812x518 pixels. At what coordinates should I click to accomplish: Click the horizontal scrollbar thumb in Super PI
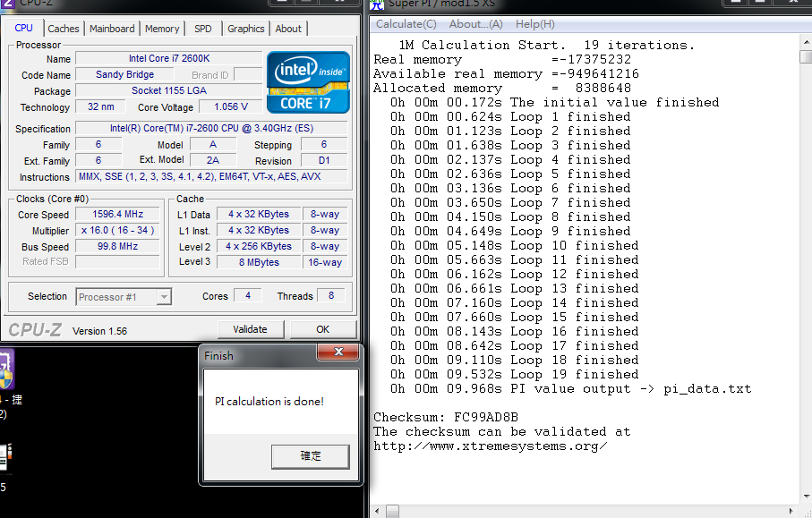(x=392, y=511)
